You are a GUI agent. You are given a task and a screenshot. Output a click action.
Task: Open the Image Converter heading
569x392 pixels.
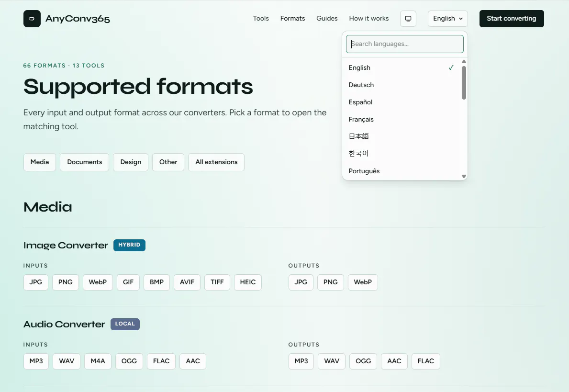66,246
